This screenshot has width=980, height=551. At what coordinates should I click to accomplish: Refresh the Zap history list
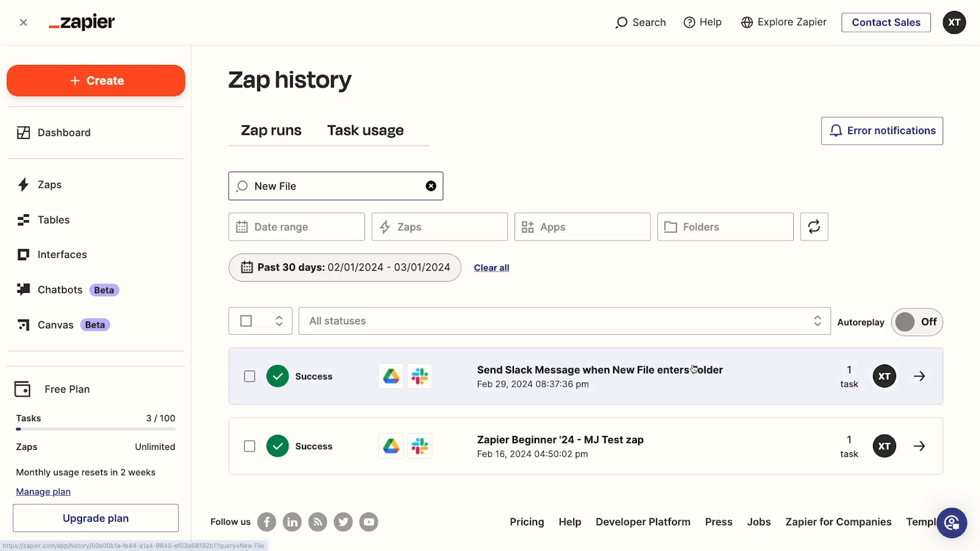(x=814, y=227)
